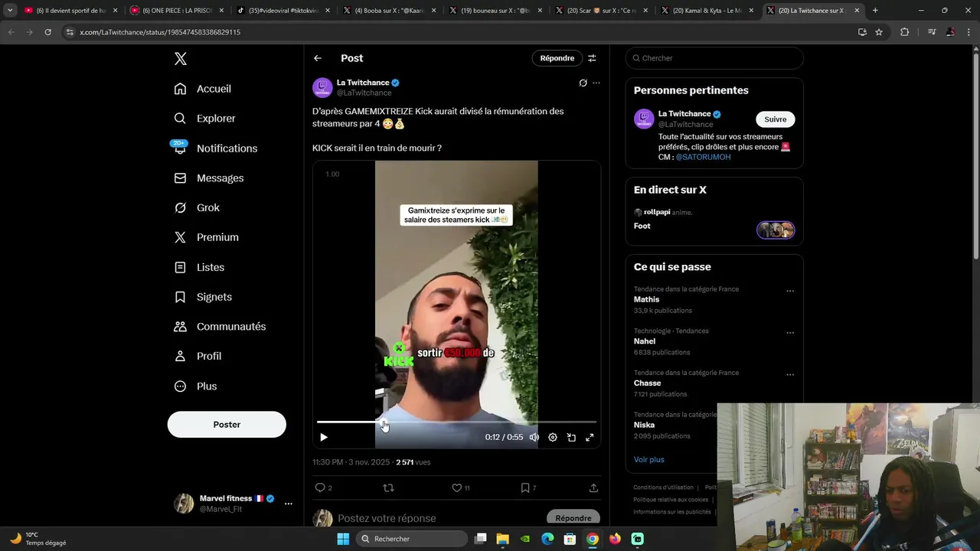Bookmark this page with star icon
This screenshot has width=980, height=551.
point(879,32)
